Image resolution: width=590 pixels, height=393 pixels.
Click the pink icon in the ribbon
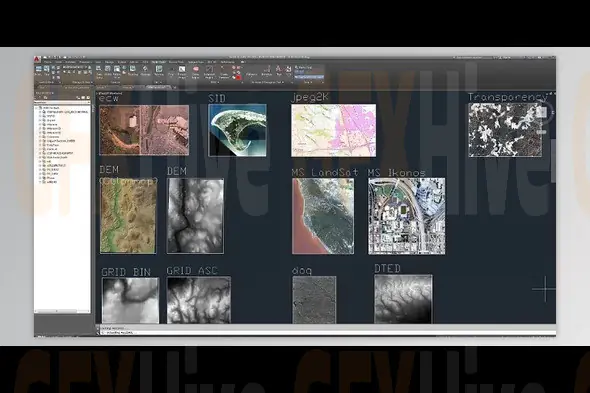(x=196, y=69)
